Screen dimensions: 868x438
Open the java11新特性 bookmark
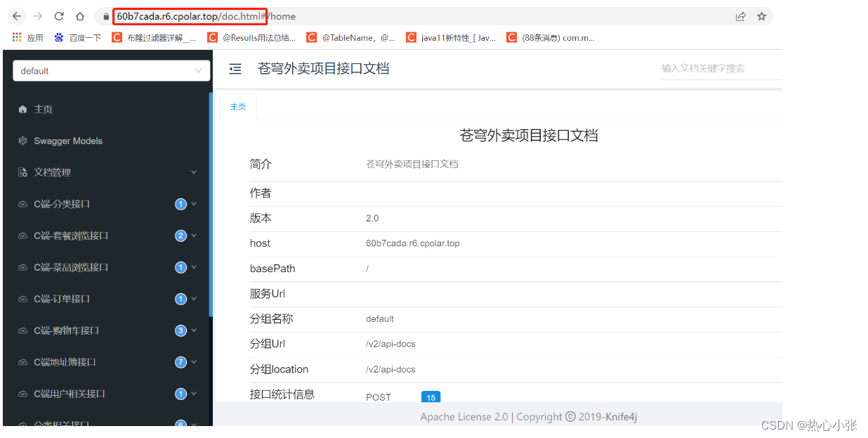(x=451, y=38)
